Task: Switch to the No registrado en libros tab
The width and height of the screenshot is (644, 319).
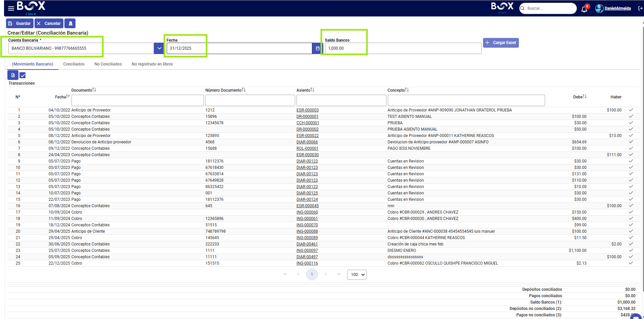Action: coord(152,64)
